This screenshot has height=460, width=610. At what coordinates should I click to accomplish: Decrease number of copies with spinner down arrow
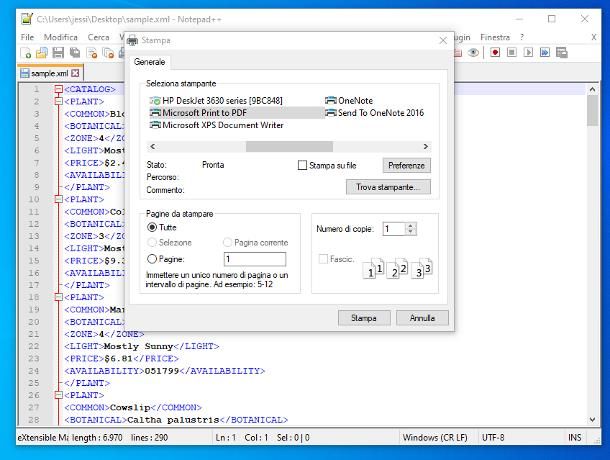pyautogui.click(x=410, y=232)
